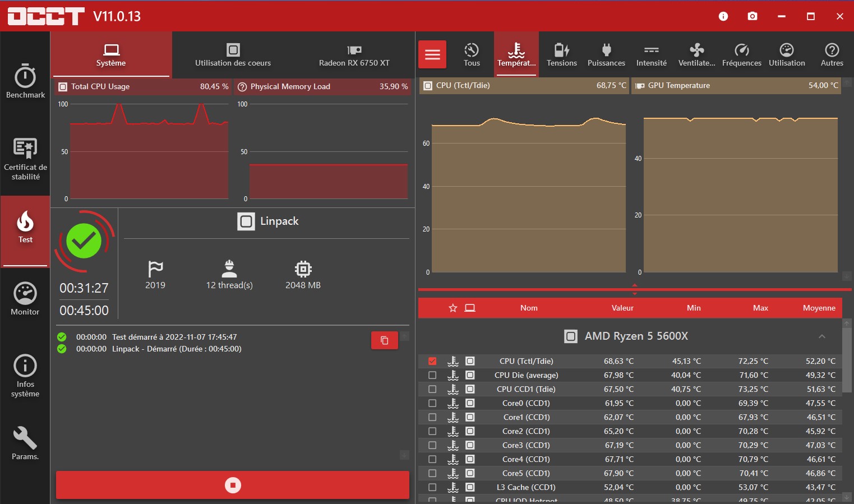Check the Core4 (CCD1) checkbox
Image resolution: width=854 pixels, height=504 pixels.
coord(432,459)
